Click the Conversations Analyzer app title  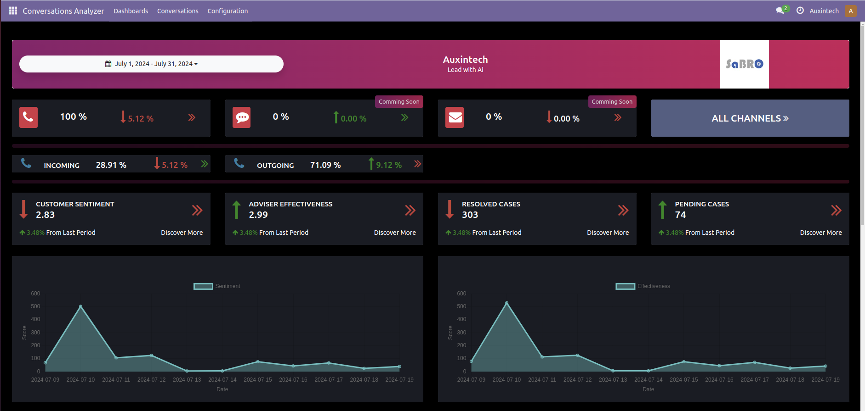[x=63, y=10]
